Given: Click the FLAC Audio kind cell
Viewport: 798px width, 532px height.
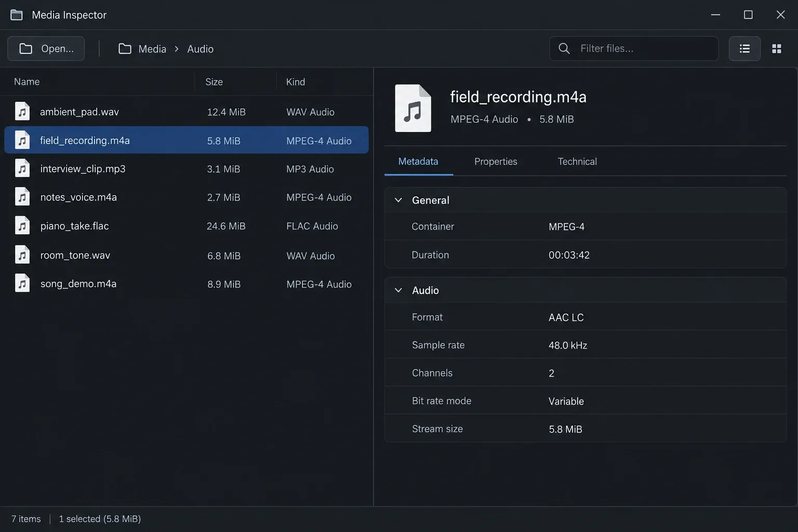Looking at the screenshot, I should [312, 226].
